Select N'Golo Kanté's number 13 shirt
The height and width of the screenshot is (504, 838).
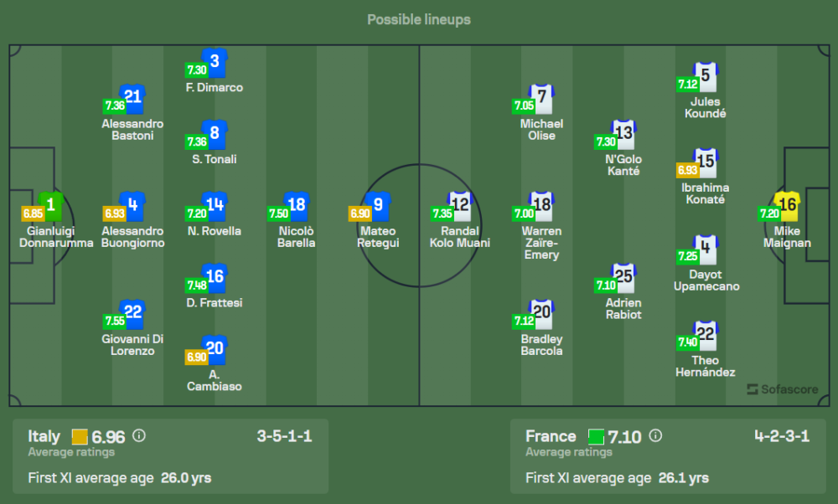click(x=623, y=134)
